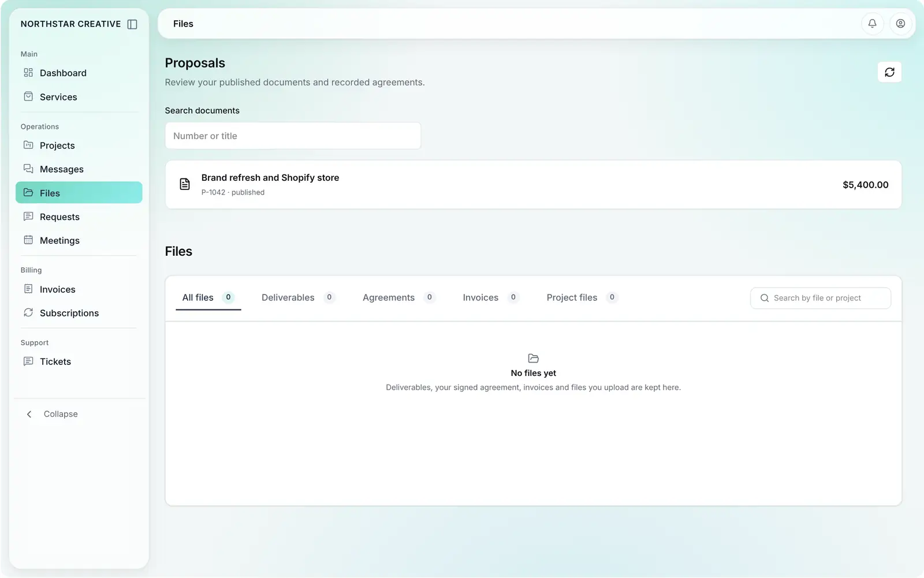Image resolution: width=924 pixels, height=578 pixels.
Task: Click the Meetings calendar icon
Action: (28, 240)
